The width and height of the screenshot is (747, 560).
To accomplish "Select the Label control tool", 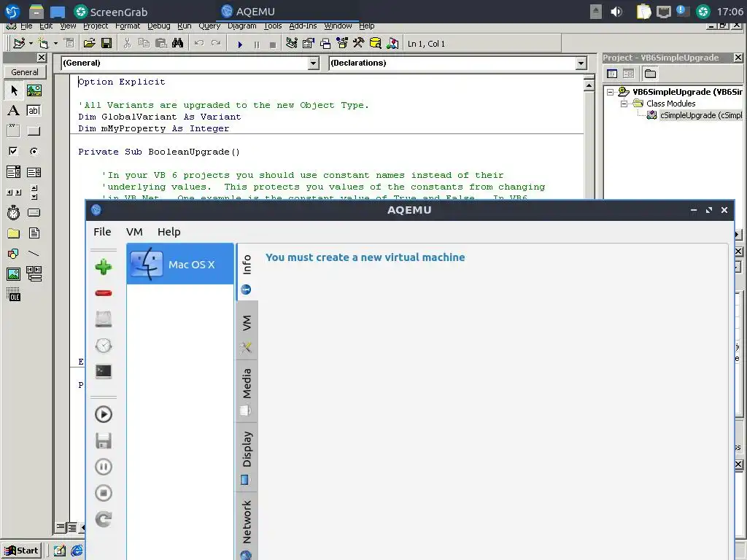I will pyautogui.click(x=13, y=111).
